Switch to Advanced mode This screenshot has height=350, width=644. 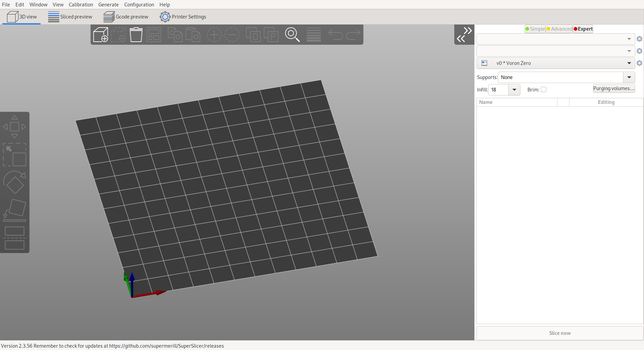559,29
